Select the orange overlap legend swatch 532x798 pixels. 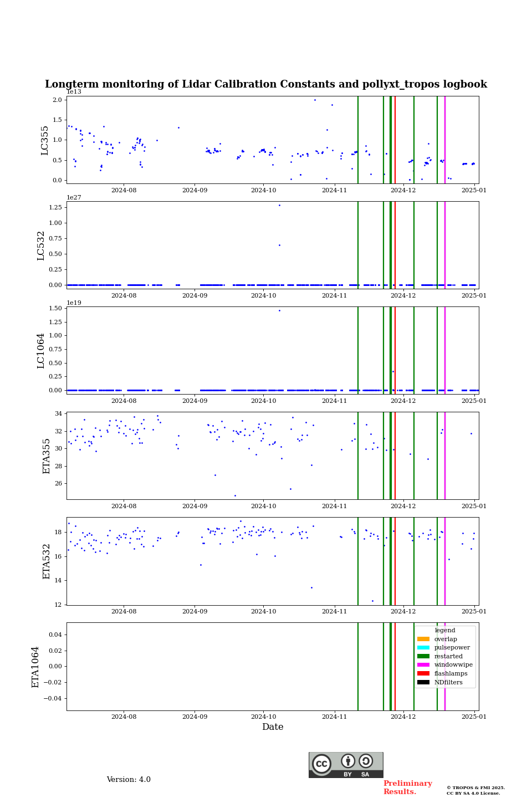coord(423,639)
